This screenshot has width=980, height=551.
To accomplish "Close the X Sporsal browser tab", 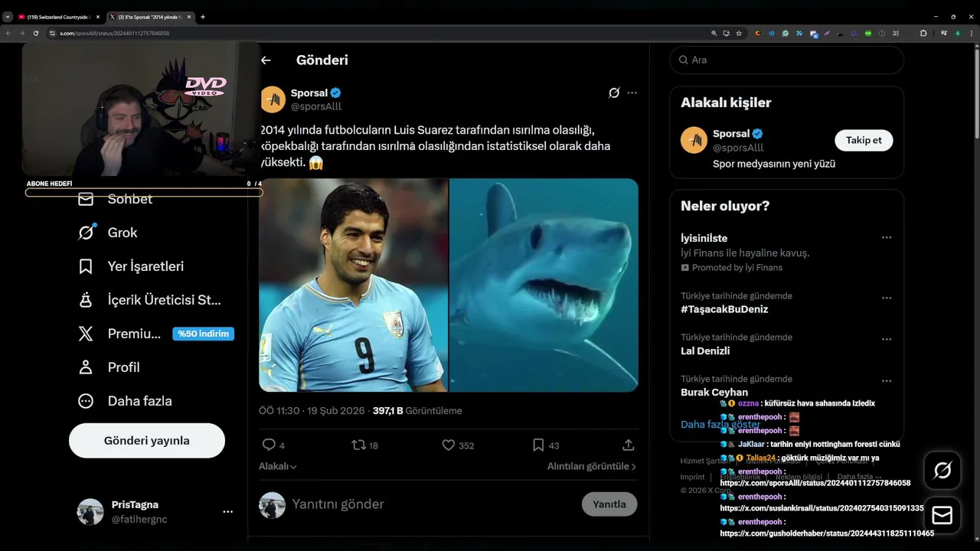I will coord(189,17).
